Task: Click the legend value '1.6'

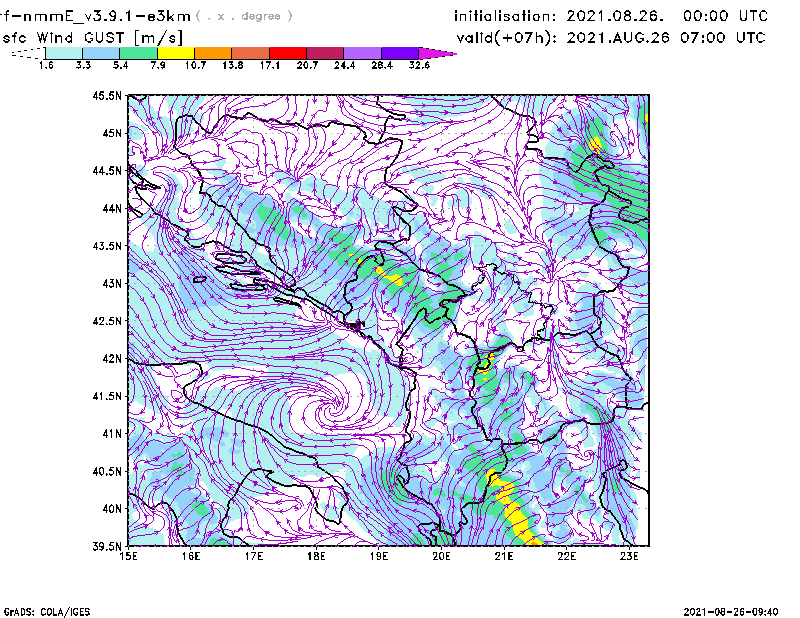Action: (46, 65)
